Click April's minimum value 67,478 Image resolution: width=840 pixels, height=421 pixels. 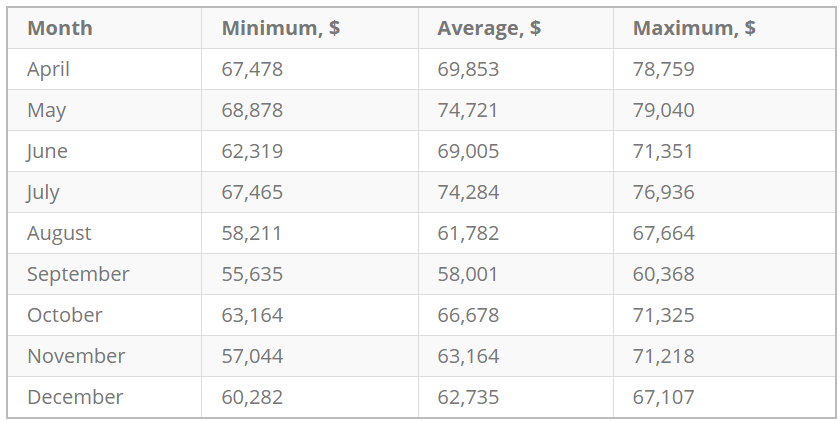(252, 69)
